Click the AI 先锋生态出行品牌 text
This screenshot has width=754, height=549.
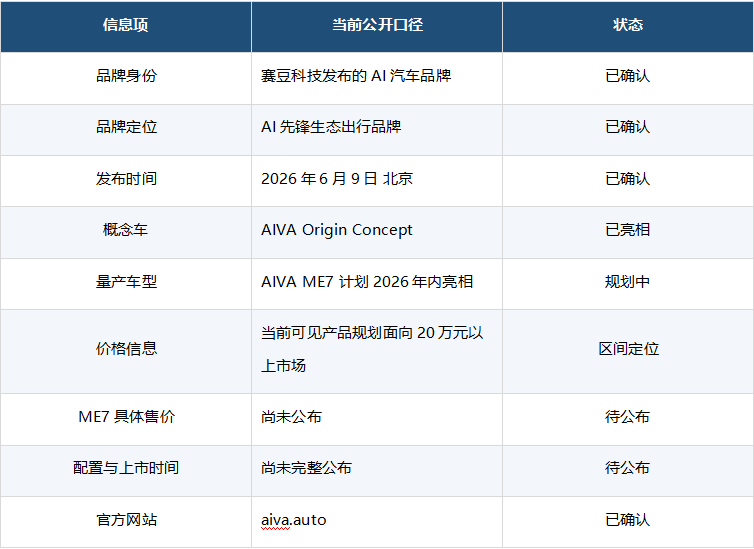(331, 127)
